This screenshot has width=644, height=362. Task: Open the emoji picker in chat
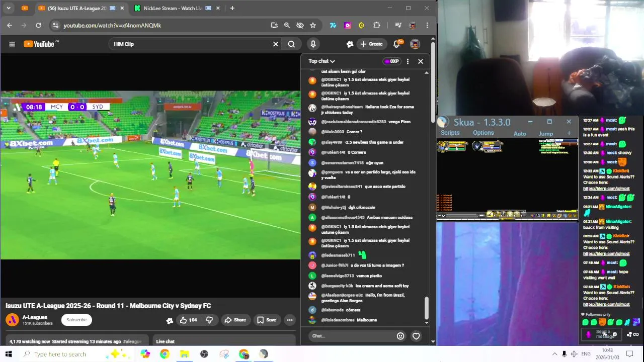[x=400, y=336]
